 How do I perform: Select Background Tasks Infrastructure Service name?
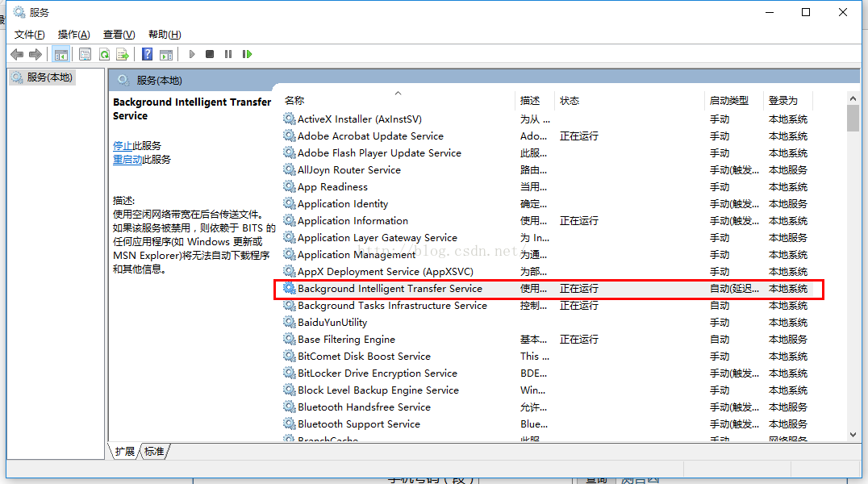tap(393, 305)
